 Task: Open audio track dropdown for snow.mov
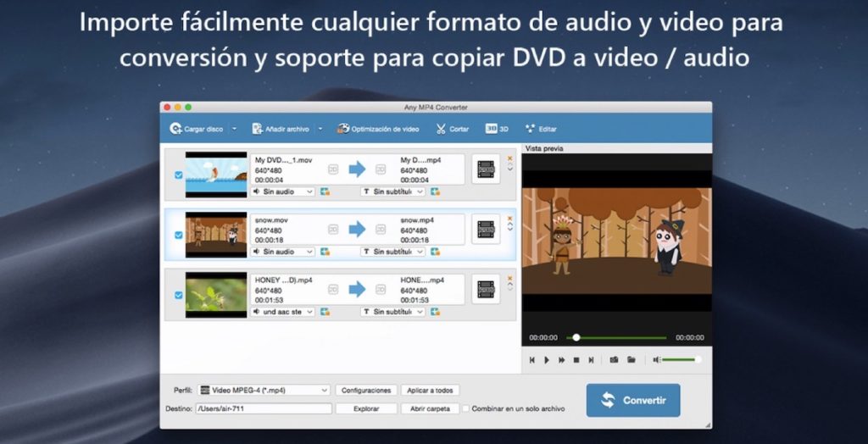coord(283,252)
